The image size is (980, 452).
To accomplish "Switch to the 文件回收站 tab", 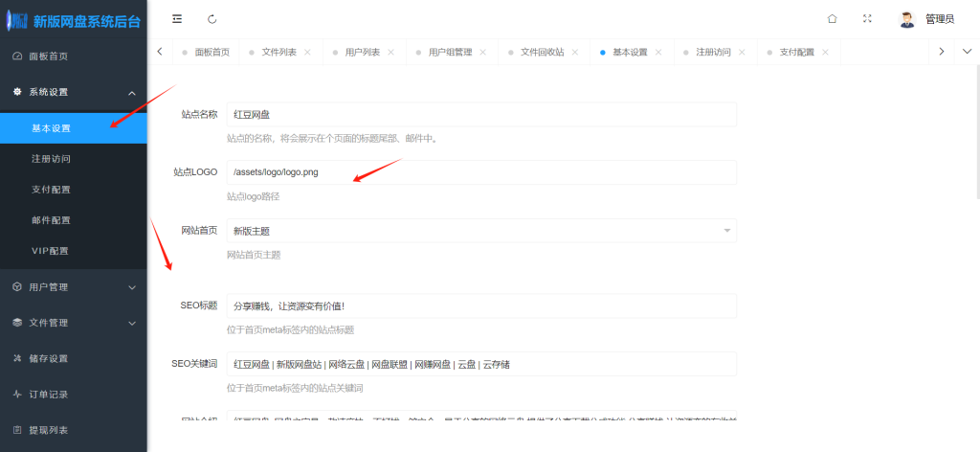I will click(x=543, y=52).
